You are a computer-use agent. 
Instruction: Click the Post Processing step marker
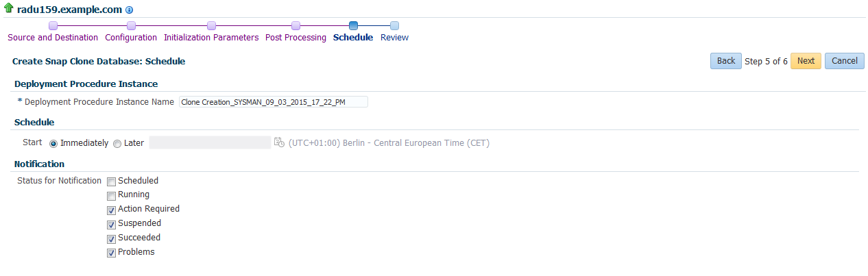296,26
